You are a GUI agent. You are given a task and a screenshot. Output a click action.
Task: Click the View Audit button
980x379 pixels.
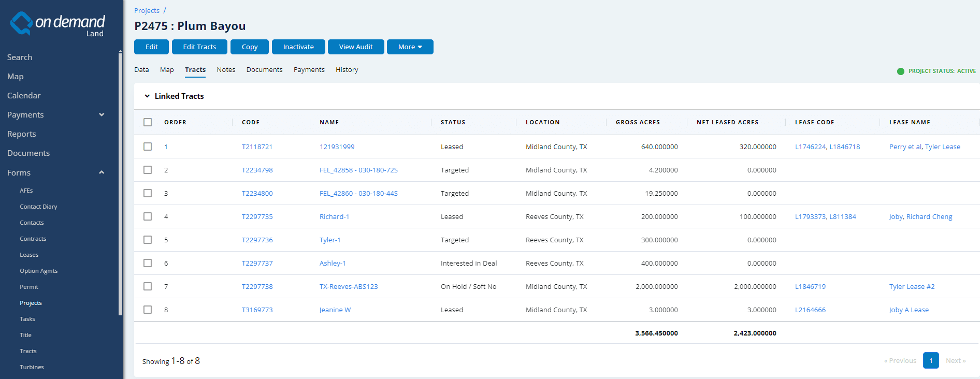tap(356, 47)
